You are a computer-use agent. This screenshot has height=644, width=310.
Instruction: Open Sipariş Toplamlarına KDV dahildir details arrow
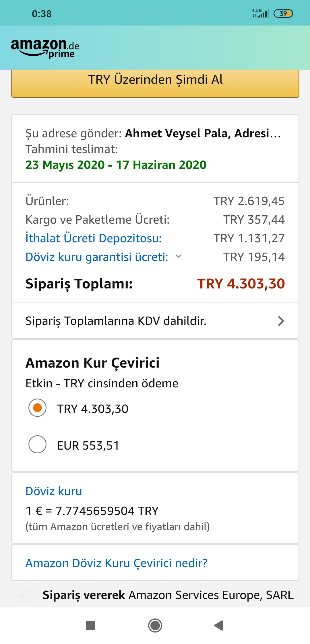pos(281,321)
